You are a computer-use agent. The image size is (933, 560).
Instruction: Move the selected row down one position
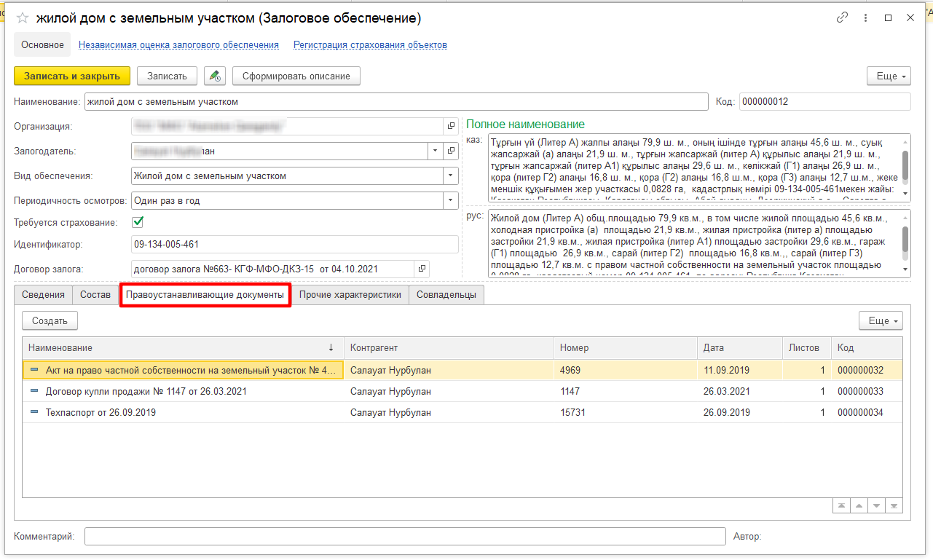coord(877,505)
